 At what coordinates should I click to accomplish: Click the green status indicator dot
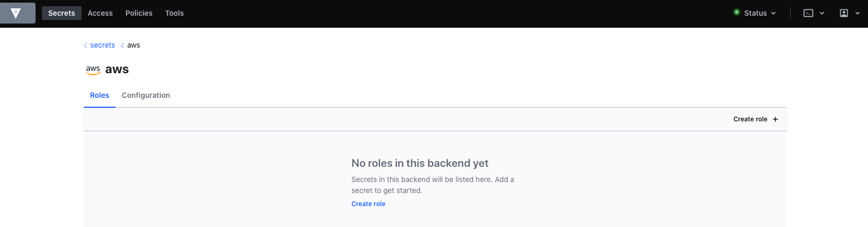tap(737, 13)
